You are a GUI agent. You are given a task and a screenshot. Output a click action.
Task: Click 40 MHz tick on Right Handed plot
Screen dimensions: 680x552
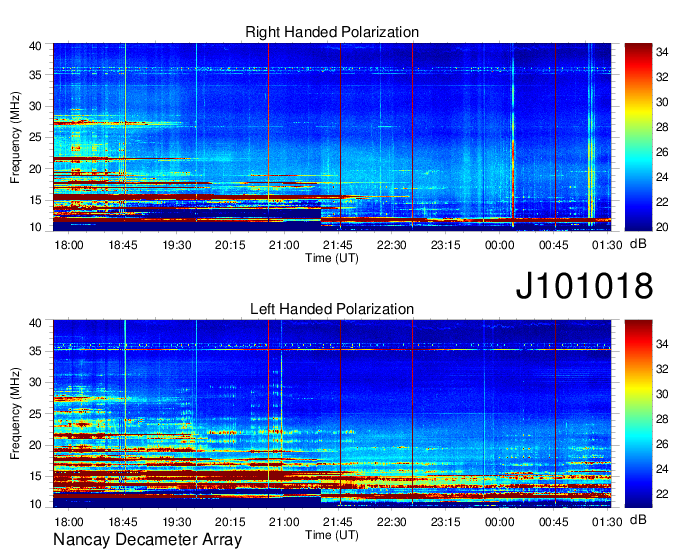click(35, 46)
